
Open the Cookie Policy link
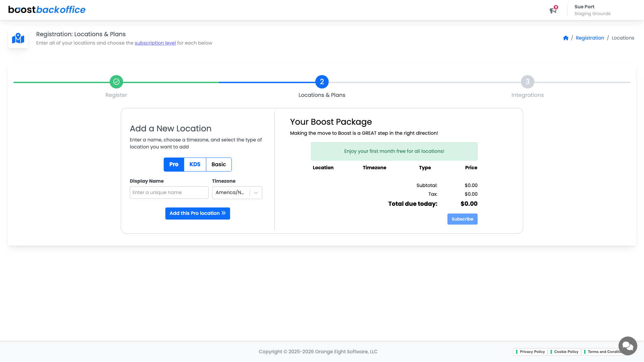pyautogui.click(x=564, y=352)
